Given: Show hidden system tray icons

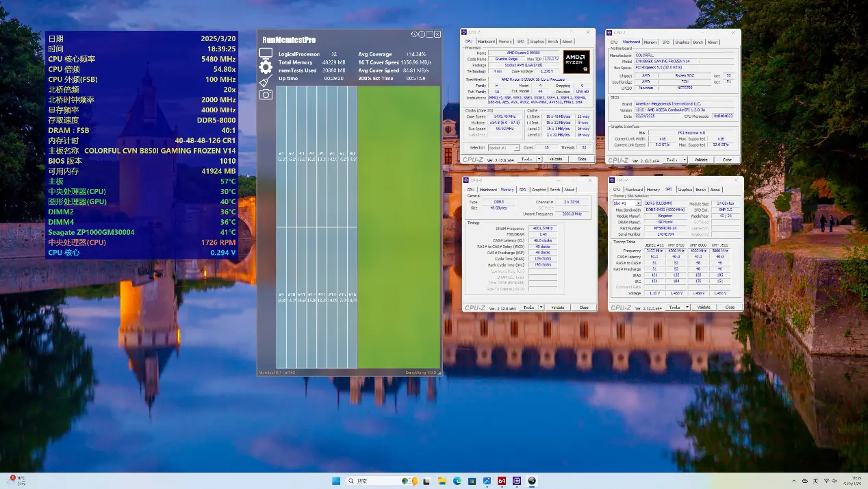Looking at the screenshot, I should pyautogui.click(x=794, y=481).
